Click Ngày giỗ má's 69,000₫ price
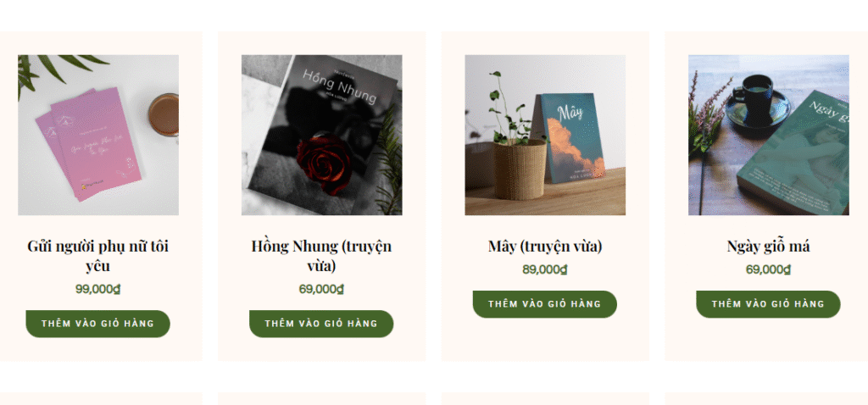868x405 pixels. 768,269
